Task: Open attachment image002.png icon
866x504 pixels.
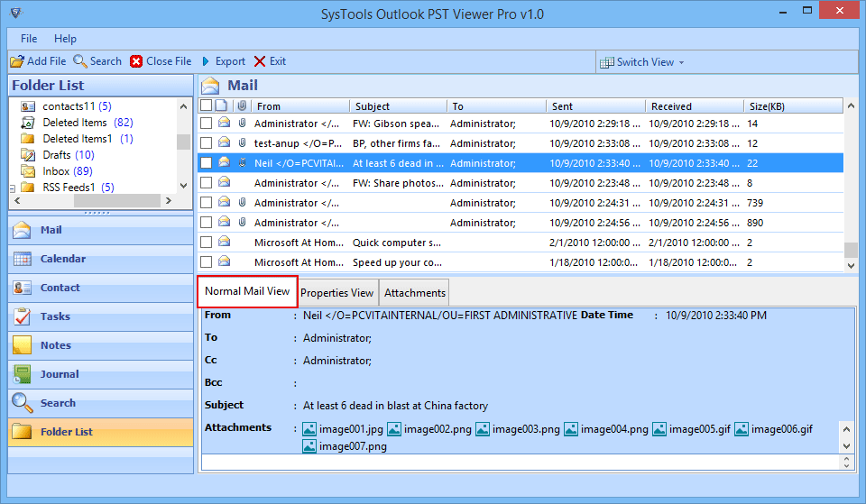Action: click(x=394, y=429)
